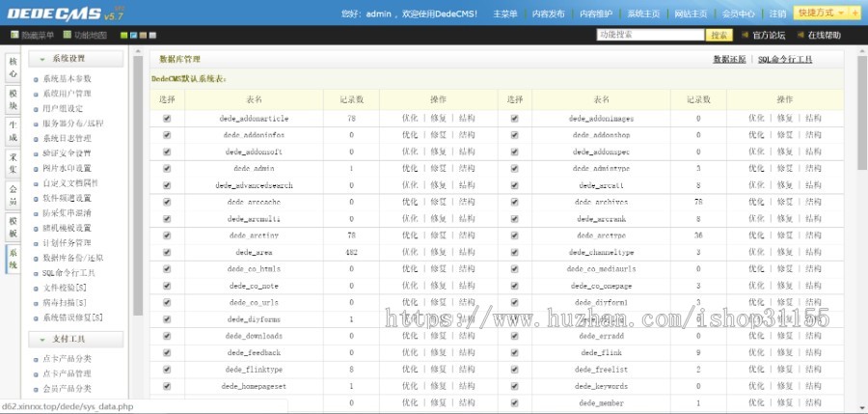
Task: Uncheck the dede_feedback table checkbox
Action: (167, 352)
